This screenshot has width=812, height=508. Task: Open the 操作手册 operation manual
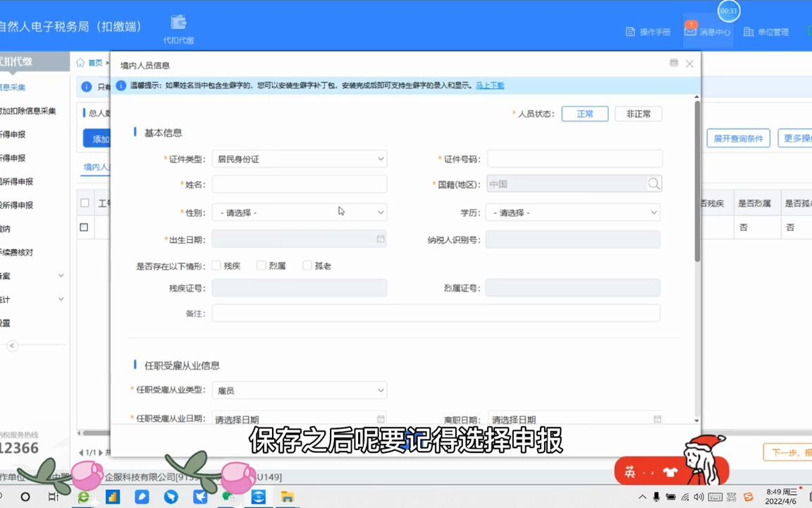coord(649,32)
